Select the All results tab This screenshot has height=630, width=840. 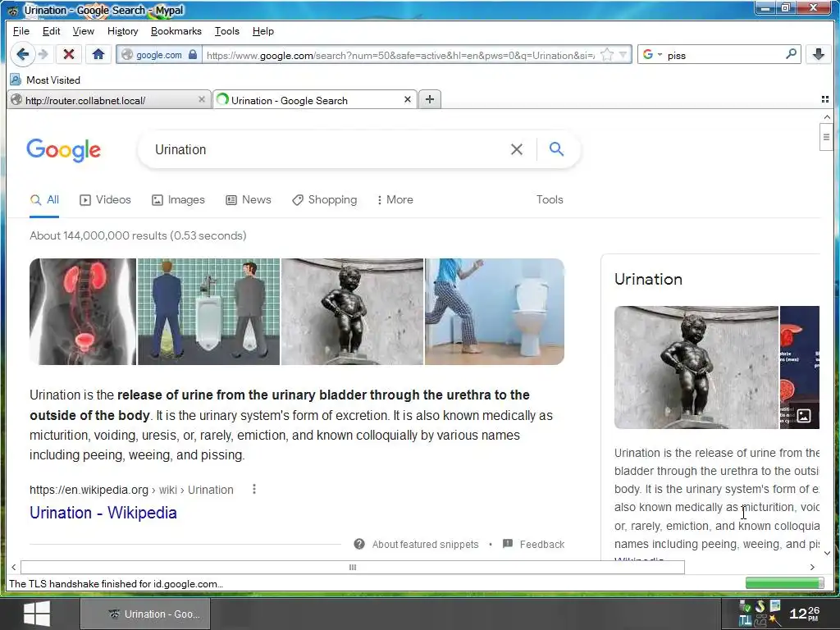pos(44,200)
